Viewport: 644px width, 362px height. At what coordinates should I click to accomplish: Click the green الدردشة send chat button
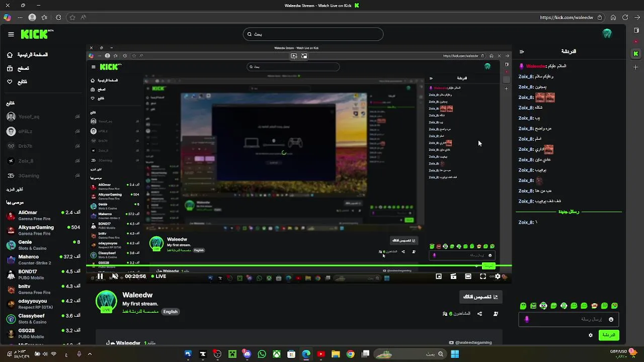(x=609, y=335)
